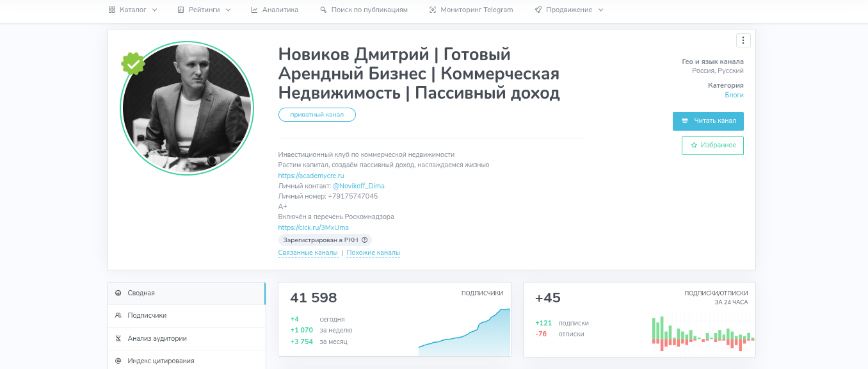The image size is (868, 369).
Task: Click the Подписчики people icon
Action: coord(118,315)
